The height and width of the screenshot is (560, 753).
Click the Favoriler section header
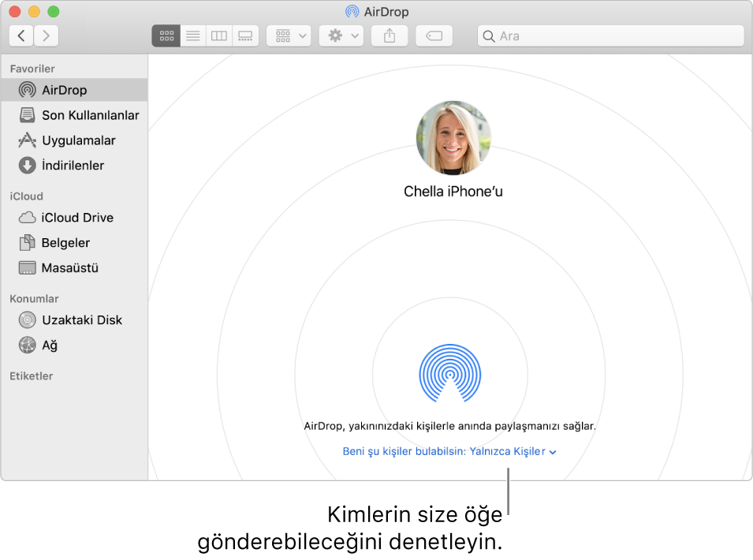pyautogui.click(x=32, y=69)
